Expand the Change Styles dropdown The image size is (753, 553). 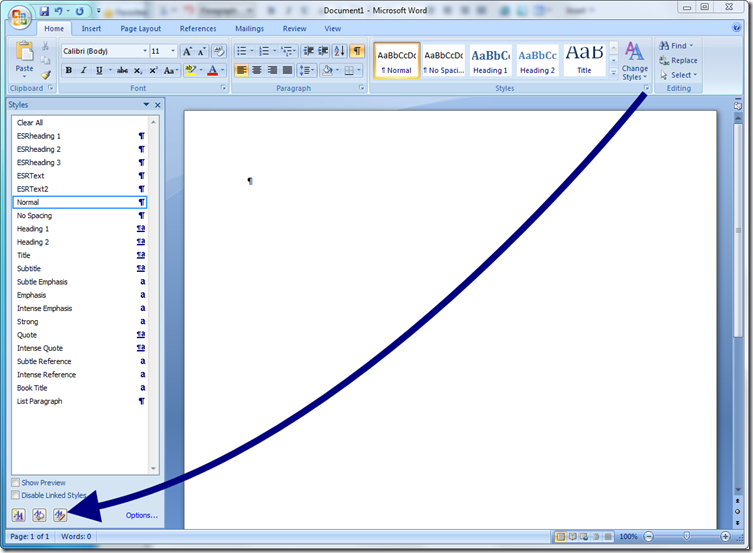634,62
